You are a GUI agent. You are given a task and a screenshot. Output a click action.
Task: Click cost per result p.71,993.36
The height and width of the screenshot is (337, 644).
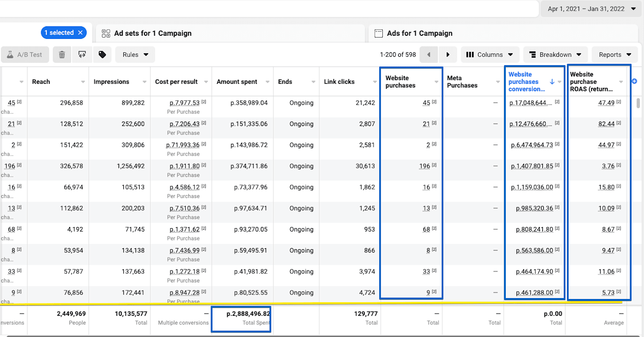tap(183, 145)
